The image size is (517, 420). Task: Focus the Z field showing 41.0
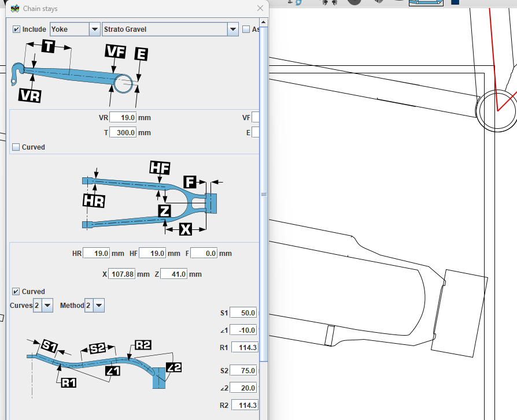[x=173, y=274]
